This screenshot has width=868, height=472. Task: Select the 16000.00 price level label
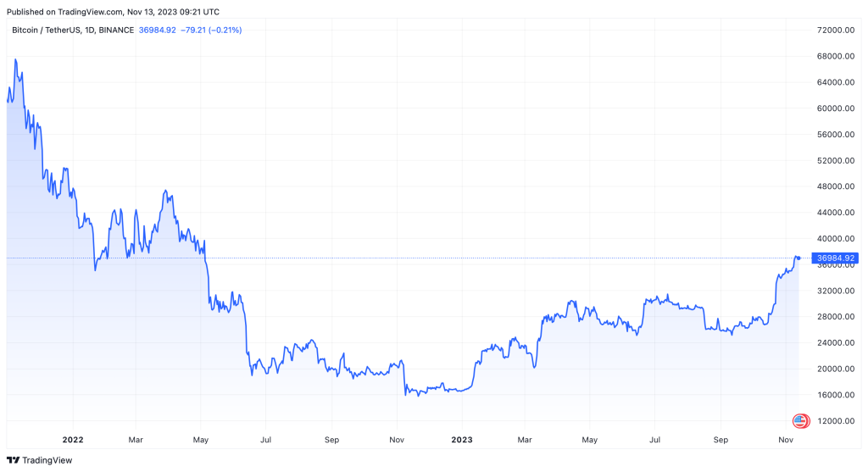coord(834,395)
